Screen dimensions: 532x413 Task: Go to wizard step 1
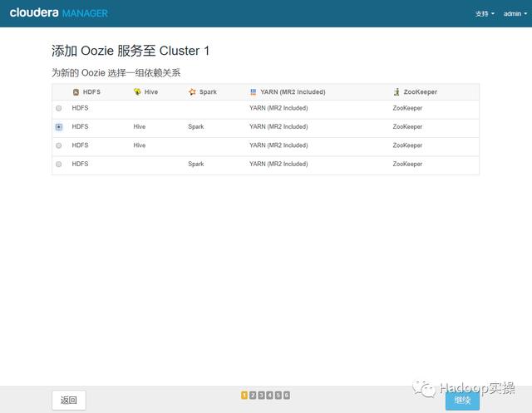244,395
